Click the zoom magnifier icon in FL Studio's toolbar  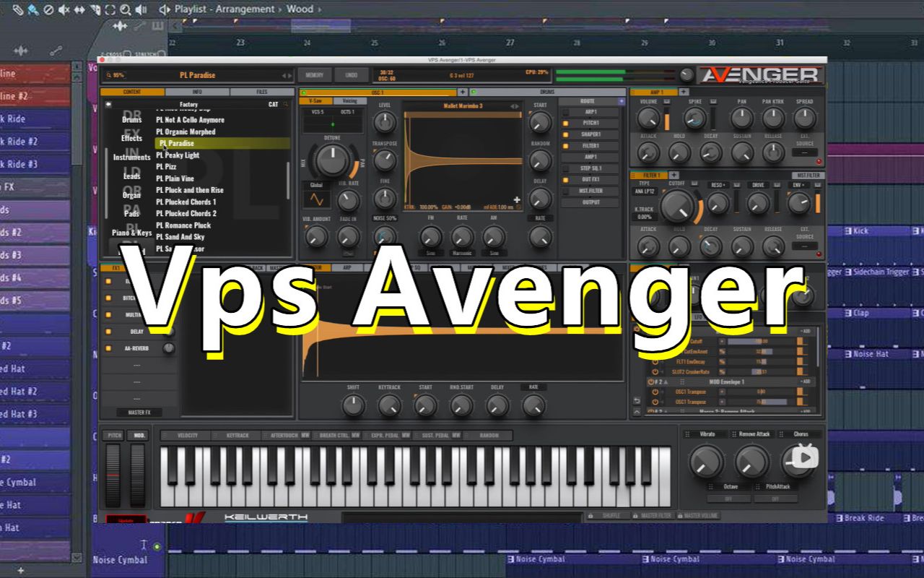pos(123,9)
